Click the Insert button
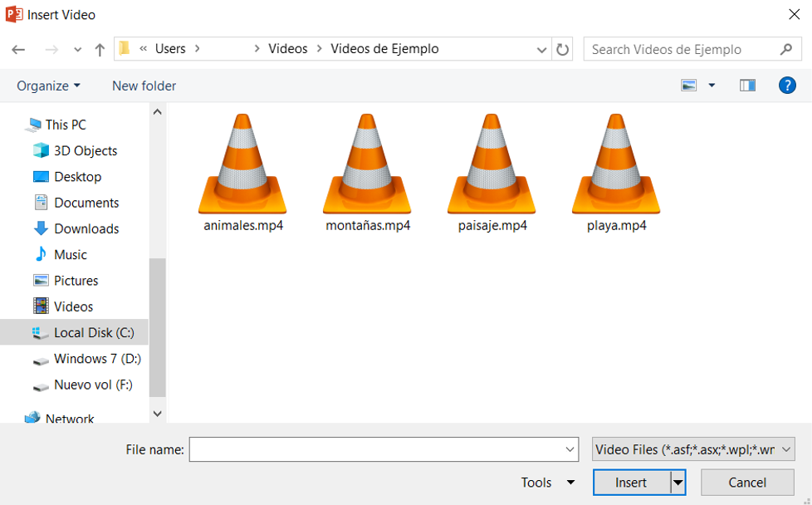This screenshot has width=812, height=505. (x=631, y=483)
